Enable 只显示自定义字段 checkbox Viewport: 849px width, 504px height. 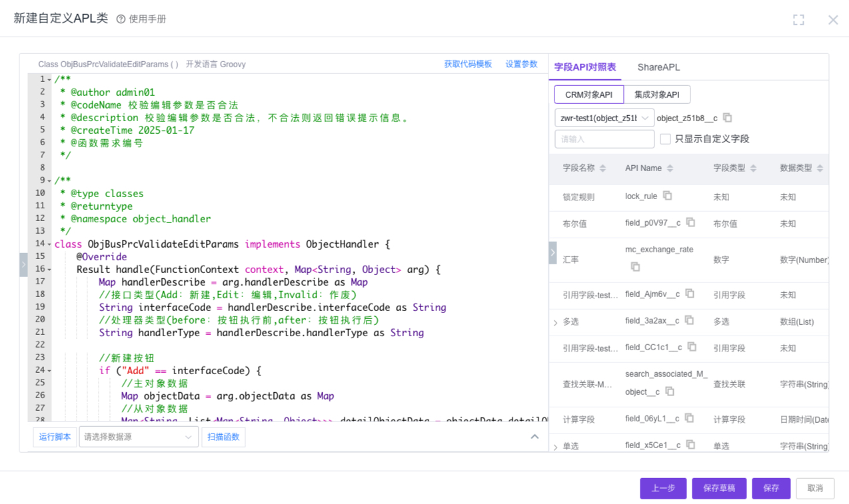[x=665, y=139]
